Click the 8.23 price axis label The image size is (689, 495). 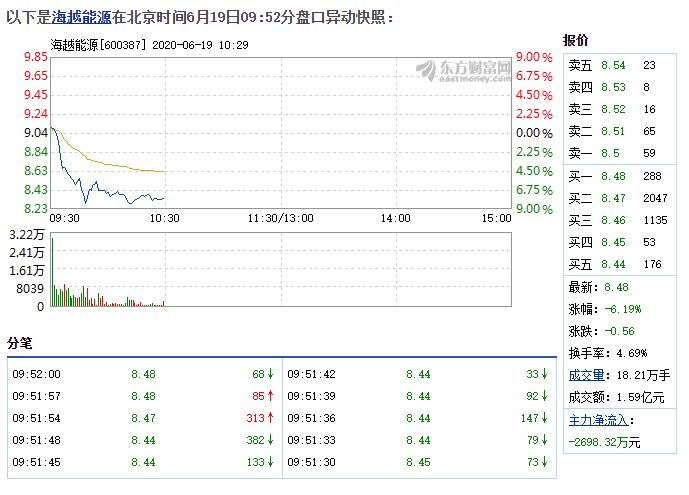pyautogui.click(x=36, y=209)
